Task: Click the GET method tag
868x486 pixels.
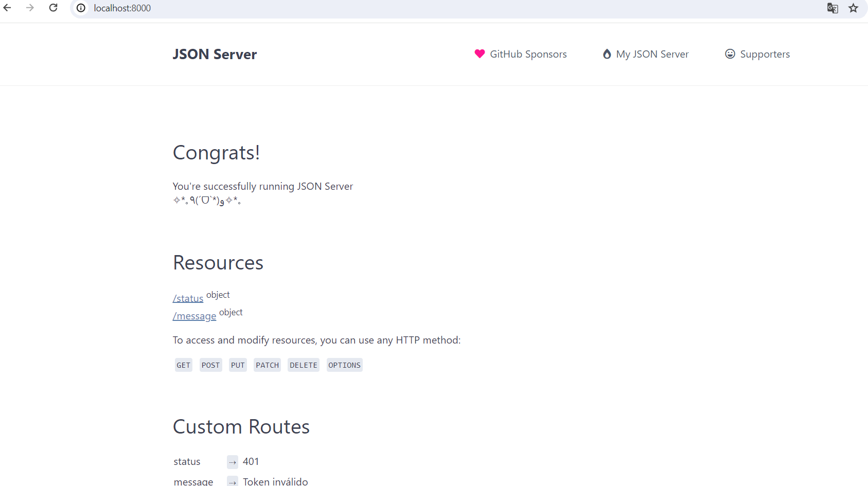Action: click(184, 365)
